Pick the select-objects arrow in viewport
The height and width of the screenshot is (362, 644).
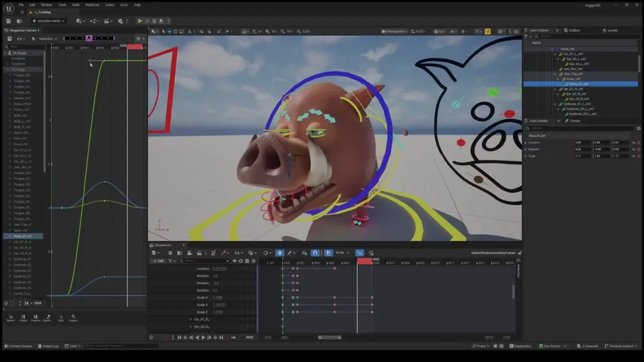(163, 31)
